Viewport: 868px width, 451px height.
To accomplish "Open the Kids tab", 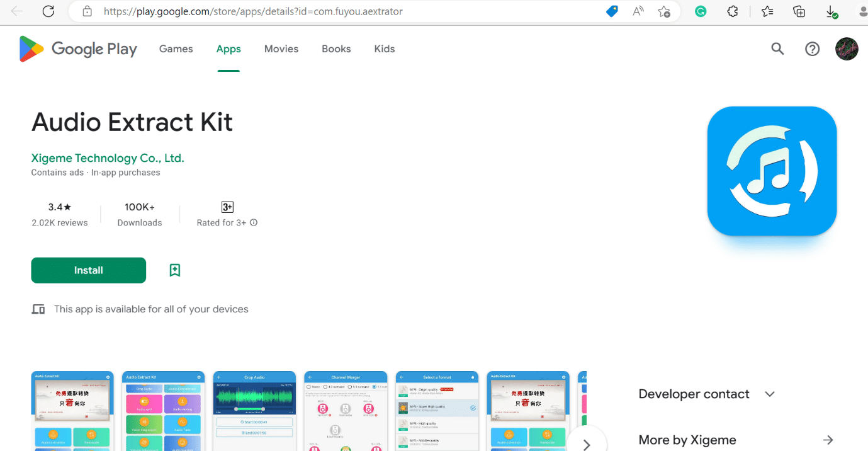I will (385, 49).
